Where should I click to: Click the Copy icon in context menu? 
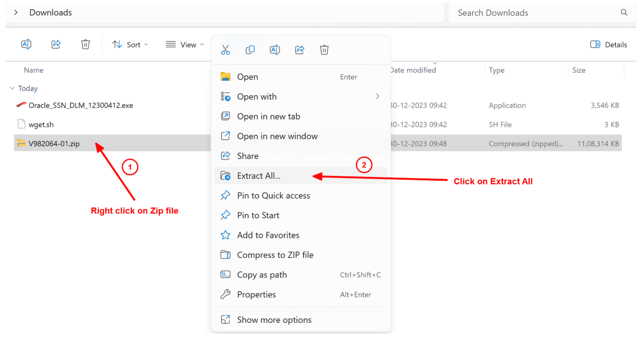click(250, 49)
